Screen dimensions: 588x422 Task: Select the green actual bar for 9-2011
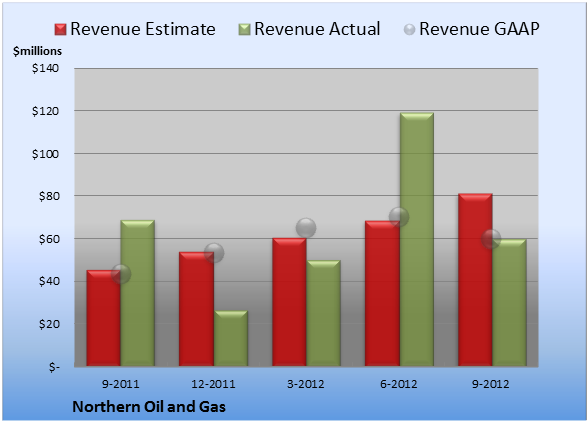tap(138, 293)
